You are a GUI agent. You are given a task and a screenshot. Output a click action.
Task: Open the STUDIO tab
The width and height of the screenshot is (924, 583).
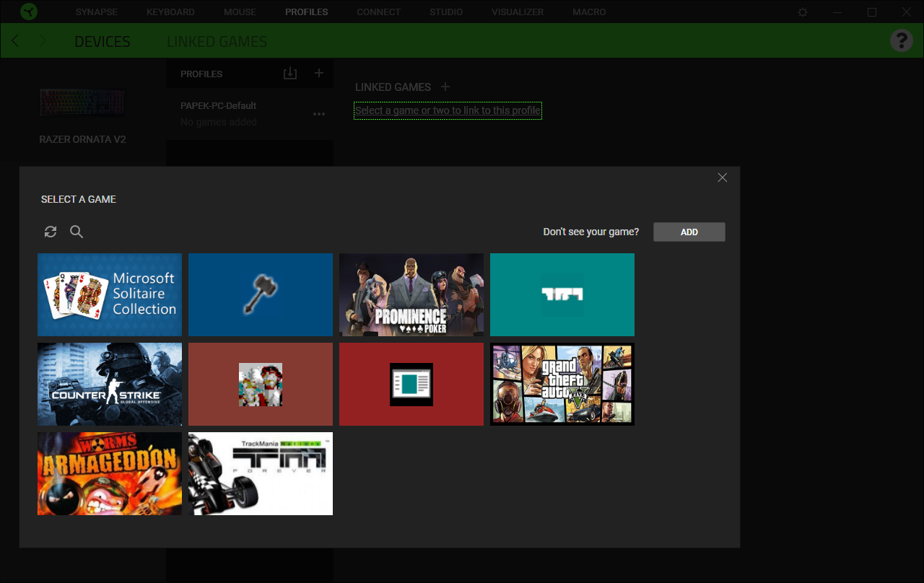point(446,12)
